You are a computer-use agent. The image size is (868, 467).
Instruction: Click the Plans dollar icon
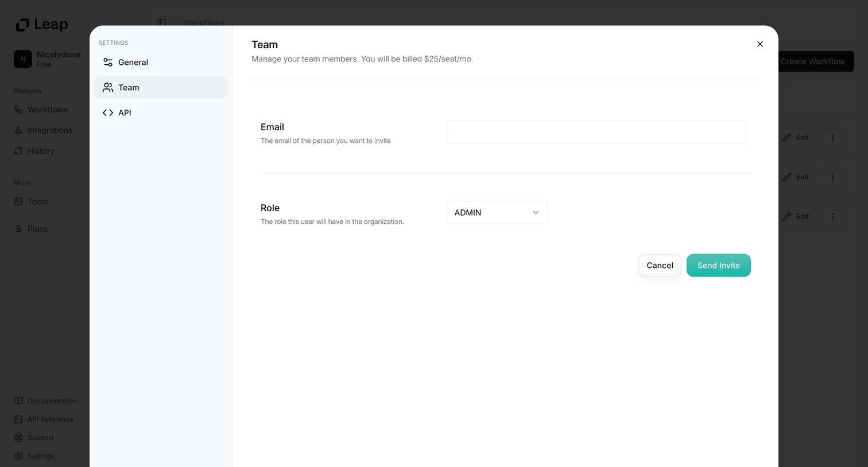click(x=18, y=229)
